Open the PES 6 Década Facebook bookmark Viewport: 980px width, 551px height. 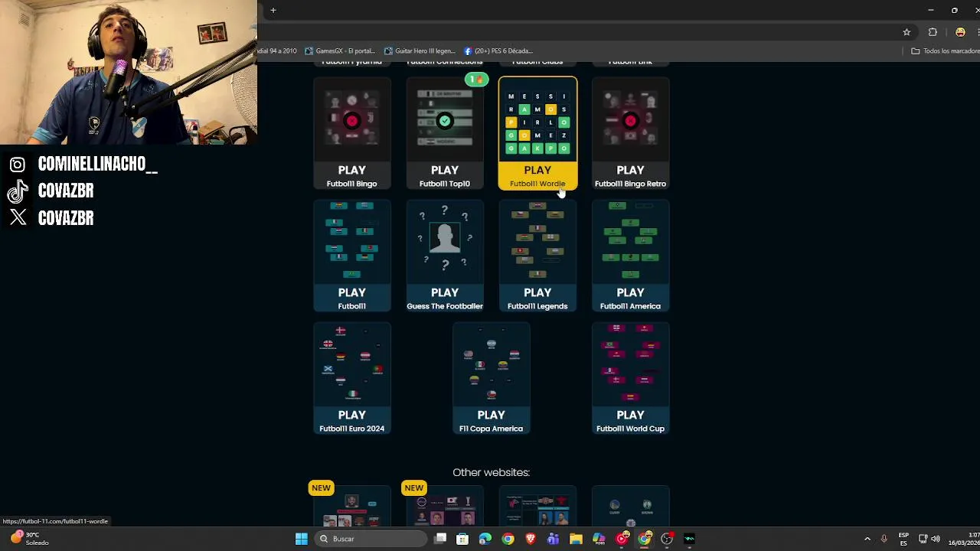coord(498,51)
